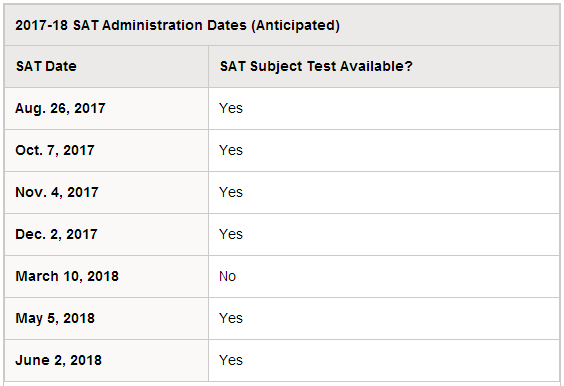Click the word Anticipated in the title
564x386 pixels.
click(x=296, y=26)
